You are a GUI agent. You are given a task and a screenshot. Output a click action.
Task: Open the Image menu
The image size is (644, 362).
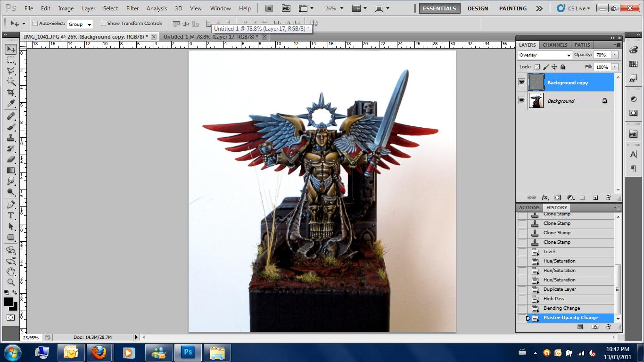[66, 8]
